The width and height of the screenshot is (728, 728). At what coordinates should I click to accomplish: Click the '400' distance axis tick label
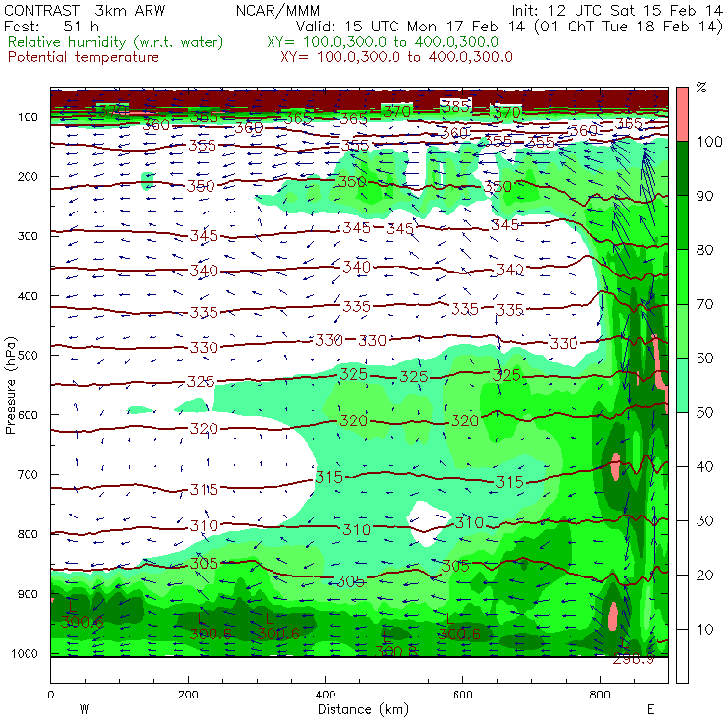[x=326, y=695]
